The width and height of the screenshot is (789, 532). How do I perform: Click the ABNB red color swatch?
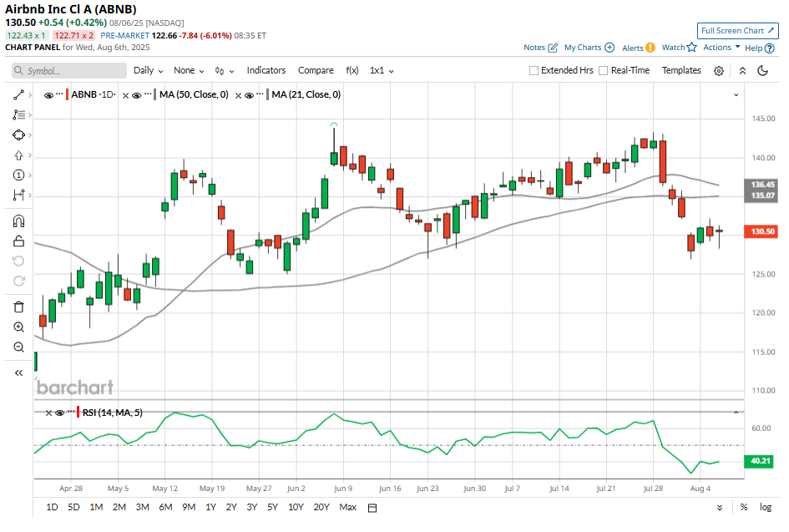tap(68, 94)
